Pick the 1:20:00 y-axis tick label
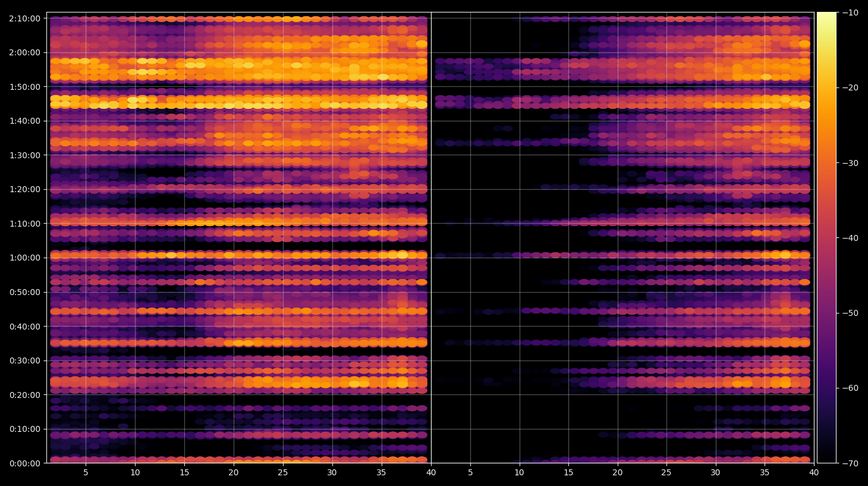Image resolution: width=868 pixels, height=486 pixels. (x=24, y=189)
